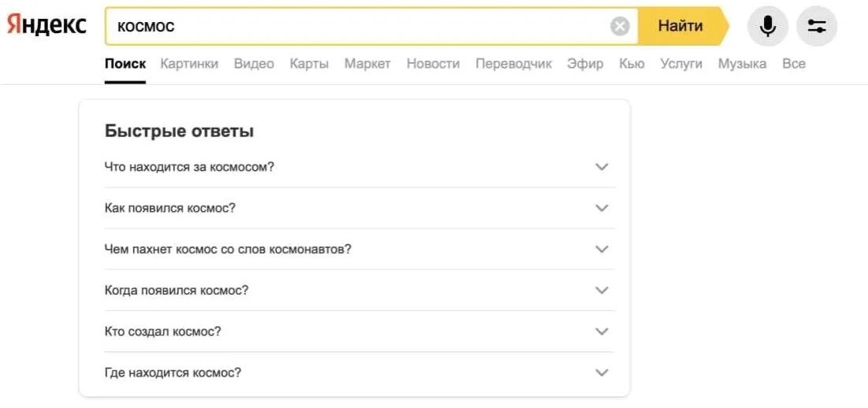Expand the chevron for Кто создал космос
Screen dimensions: 868x408
602,332
